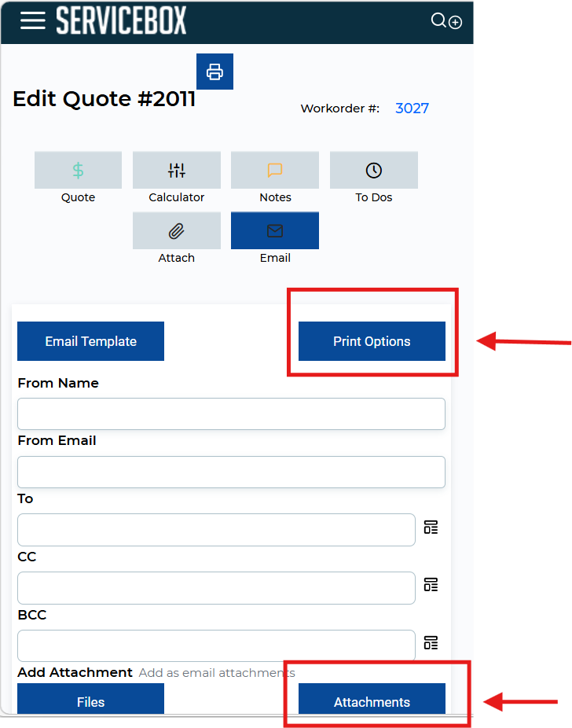Click the blue printer icon button

point(214,72)
